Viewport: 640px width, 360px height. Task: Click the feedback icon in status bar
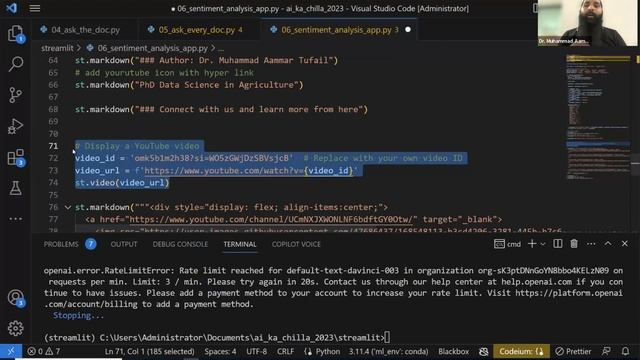click(606, 351)
